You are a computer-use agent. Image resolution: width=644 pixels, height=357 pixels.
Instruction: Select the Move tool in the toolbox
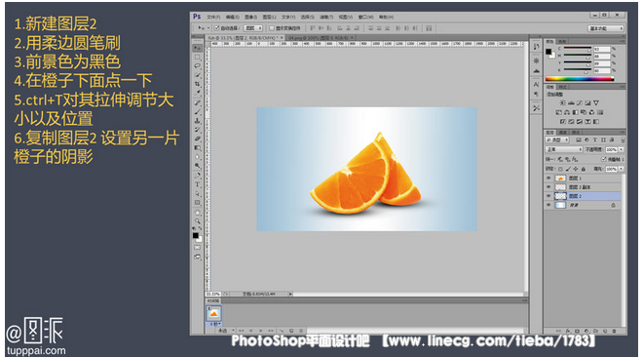[198, 48]
